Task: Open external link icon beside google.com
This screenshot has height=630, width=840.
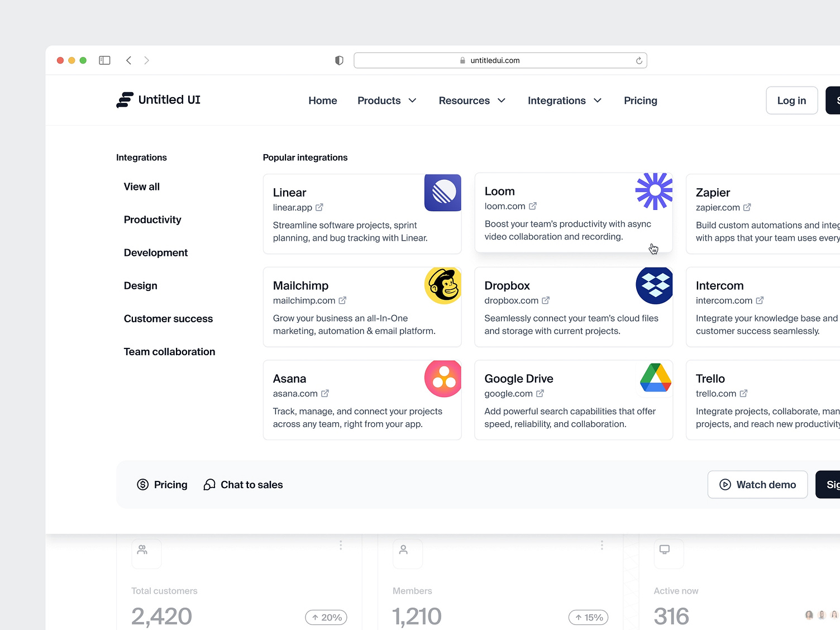Action: 540,394
